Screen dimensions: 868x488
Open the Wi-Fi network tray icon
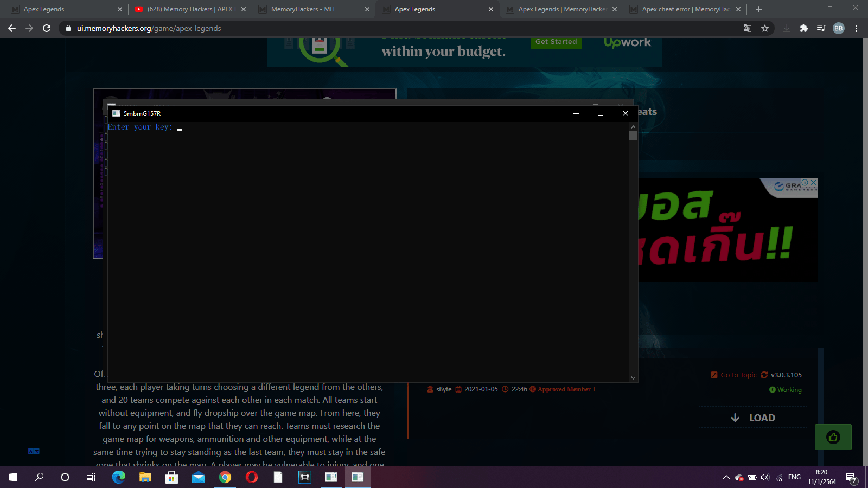(779, 477)
